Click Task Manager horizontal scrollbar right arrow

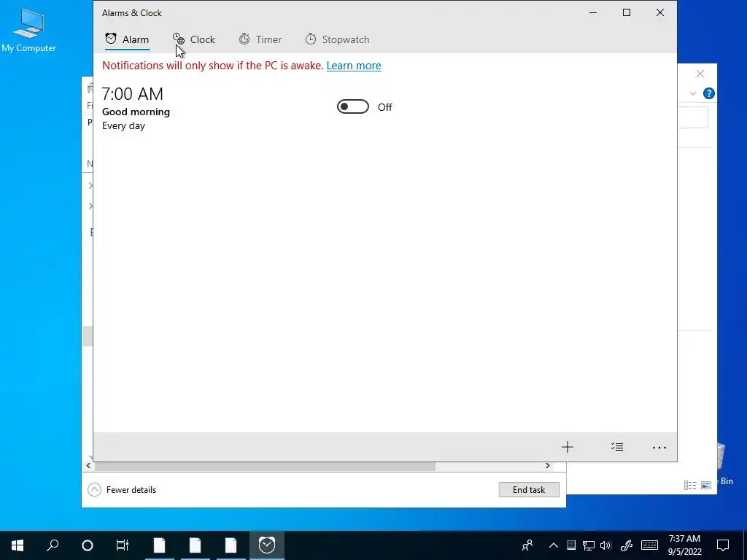tap(547, 466)
